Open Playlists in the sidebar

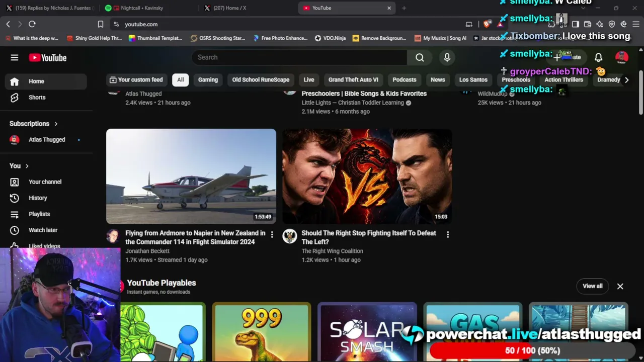coord(46,214)
